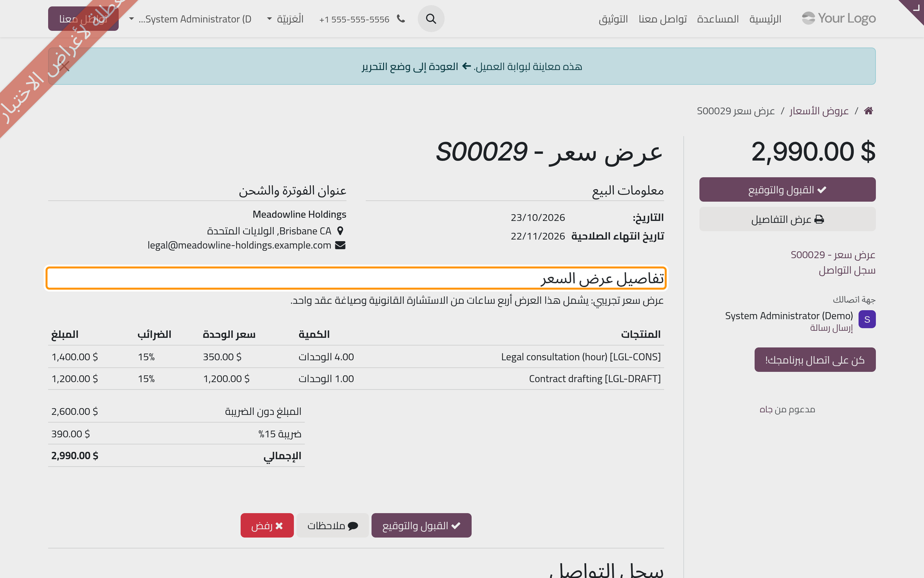Click كن على اتصال ببرنامجك! button
This screenshot has height=578, width=924.
pyautogui.click(x=815, y=360)
